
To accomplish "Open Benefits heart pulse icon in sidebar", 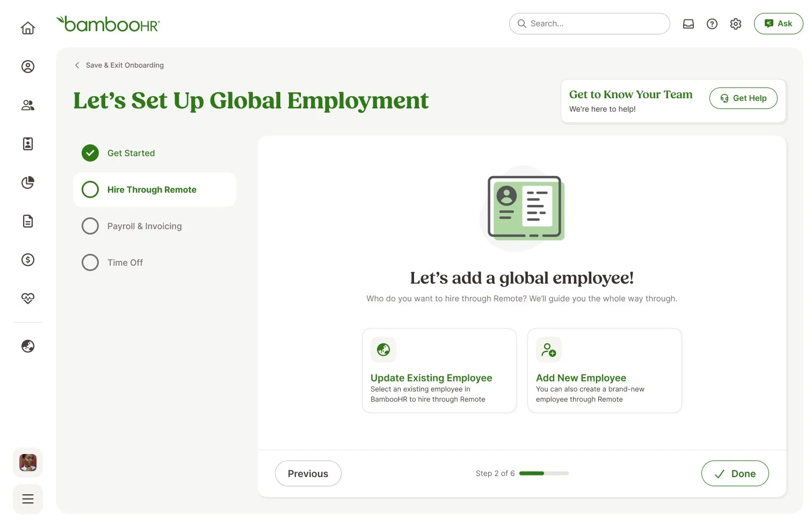I will tap(28, 298).
